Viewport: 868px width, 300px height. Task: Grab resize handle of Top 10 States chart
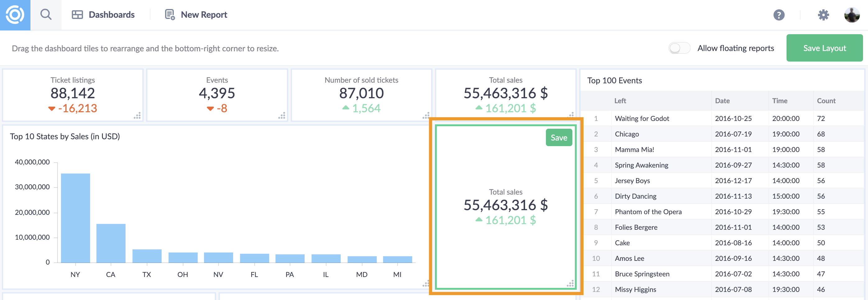point(426,284)
